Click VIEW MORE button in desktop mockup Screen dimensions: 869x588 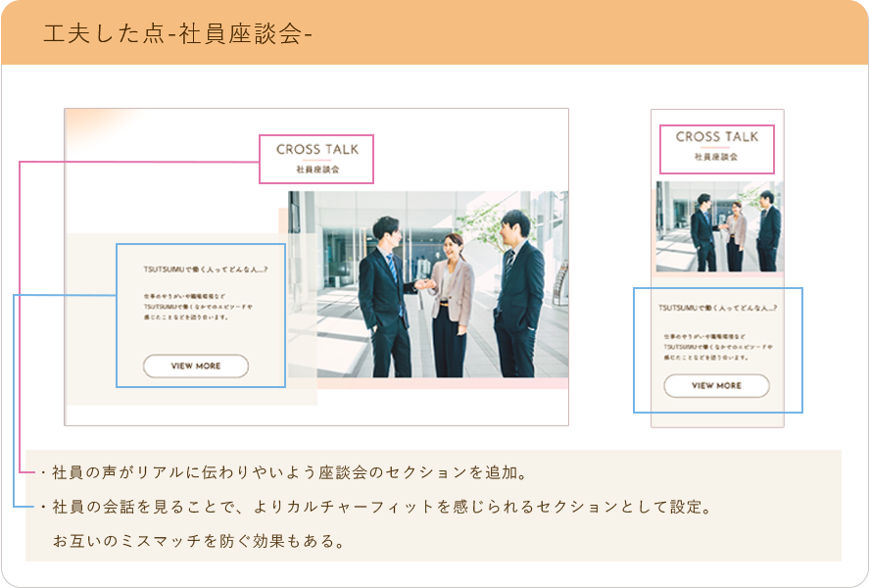196,367
